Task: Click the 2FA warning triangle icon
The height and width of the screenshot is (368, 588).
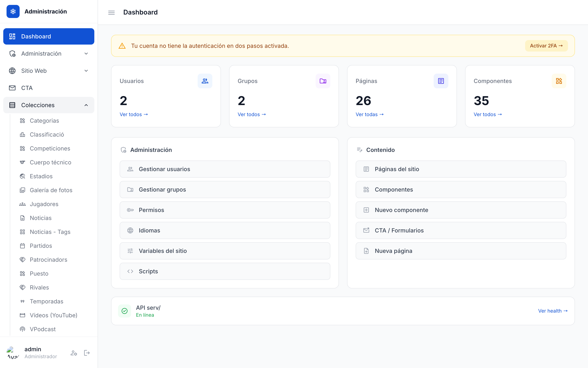Action: tap(122, 46)
